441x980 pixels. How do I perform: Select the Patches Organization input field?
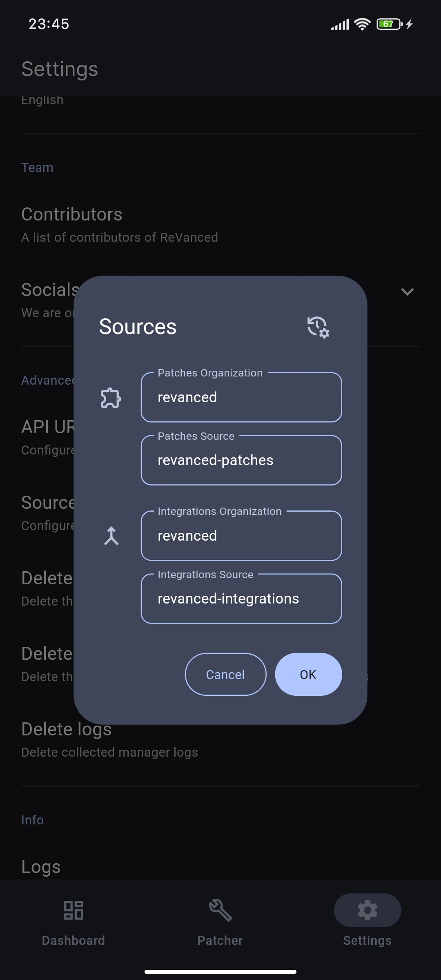[x=241, y=397]
